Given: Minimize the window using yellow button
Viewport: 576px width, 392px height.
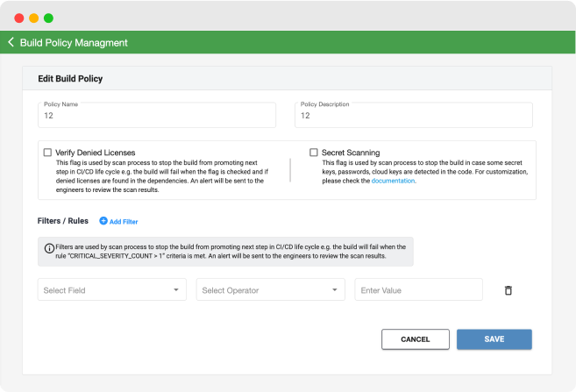Looking at the screenshot, I should [33, 18].
